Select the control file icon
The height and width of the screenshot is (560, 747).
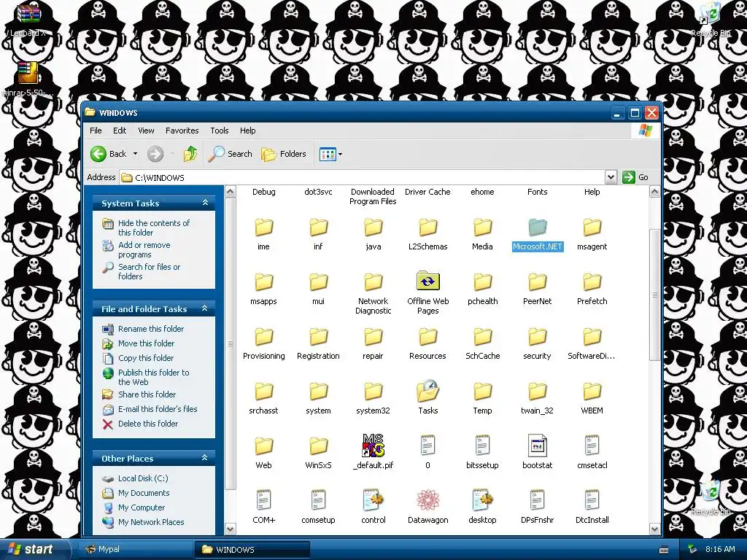click(373, 500)
